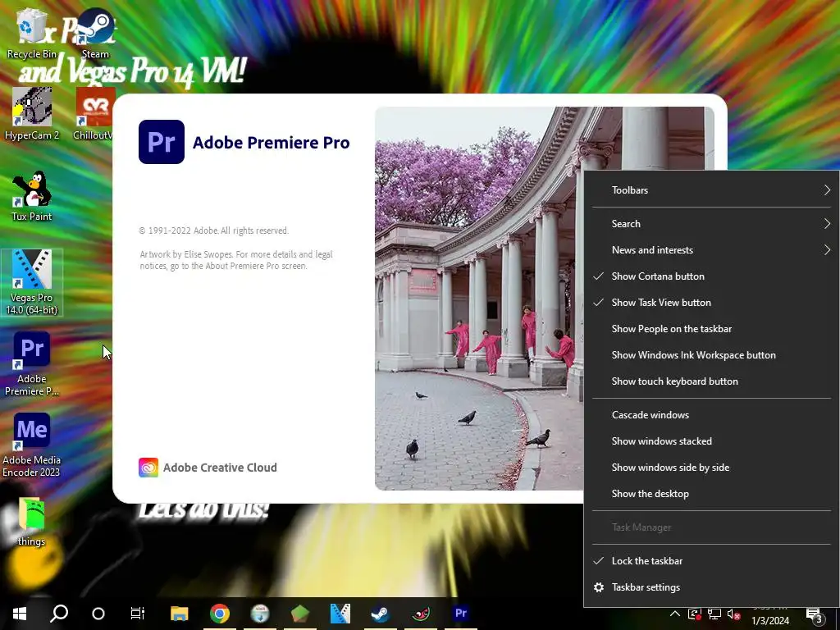This screenshot has width=840, height=630.
Task: Click the 1/3/2024 date on taskbar
Action: [x=770, y=621]
